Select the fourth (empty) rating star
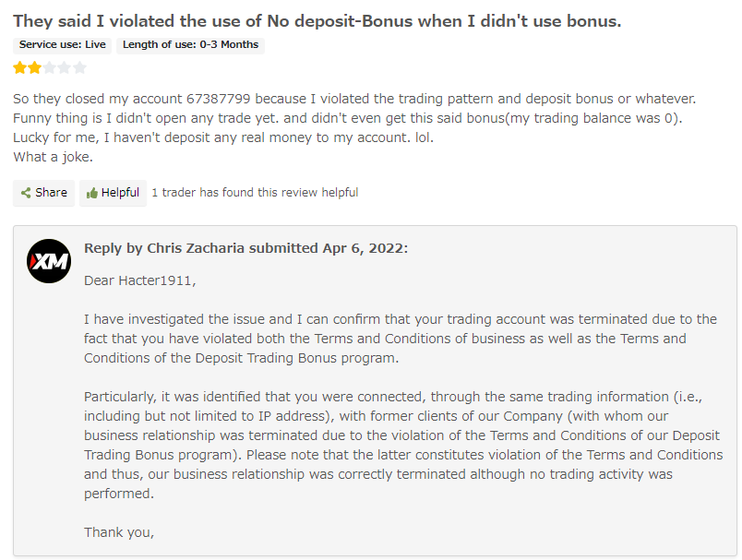The image size is (742, 560). (65, 67)
